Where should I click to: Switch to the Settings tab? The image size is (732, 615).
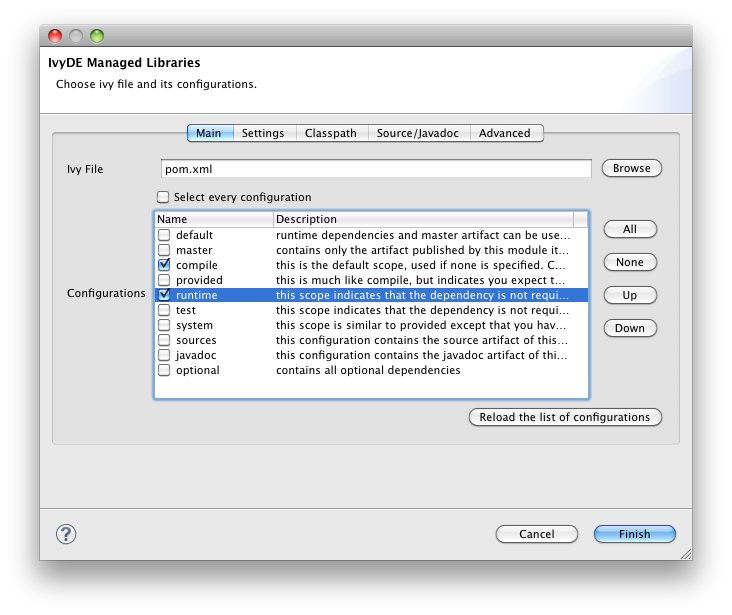pos(263,133)
